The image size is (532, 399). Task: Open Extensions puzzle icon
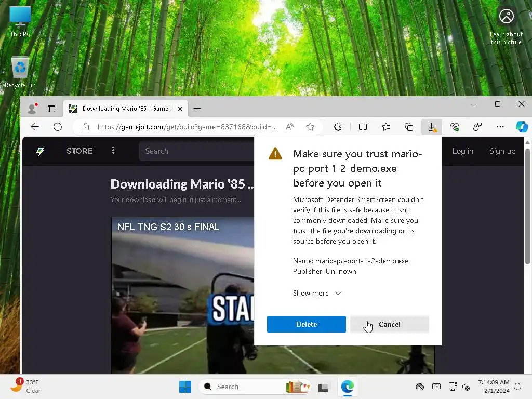[x=338, y=127]
